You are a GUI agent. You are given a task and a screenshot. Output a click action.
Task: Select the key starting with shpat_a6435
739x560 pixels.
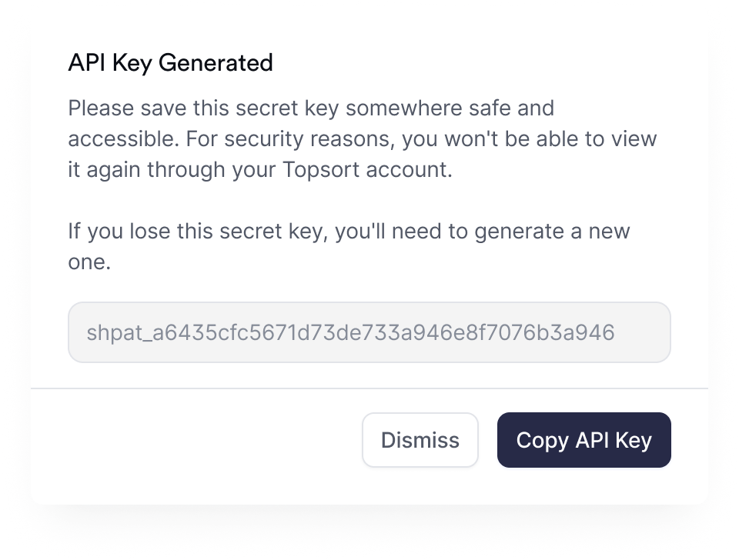coord(351,332)
